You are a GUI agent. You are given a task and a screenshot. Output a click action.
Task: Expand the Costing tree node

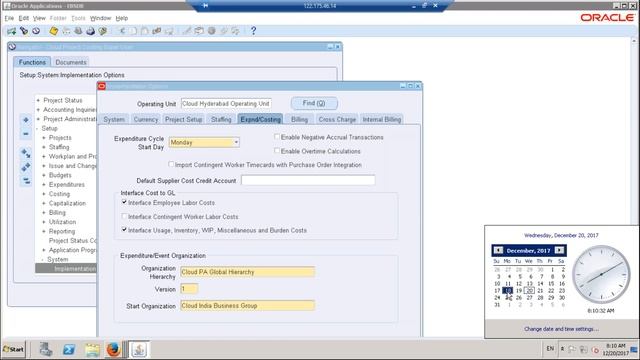pos(44,194)
